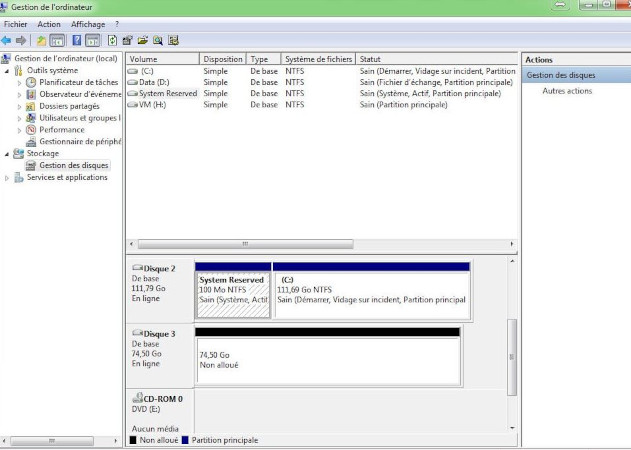Click the Back arrow in the toolbar
Viewport: 631px width, 450px height.
[7, 40]
